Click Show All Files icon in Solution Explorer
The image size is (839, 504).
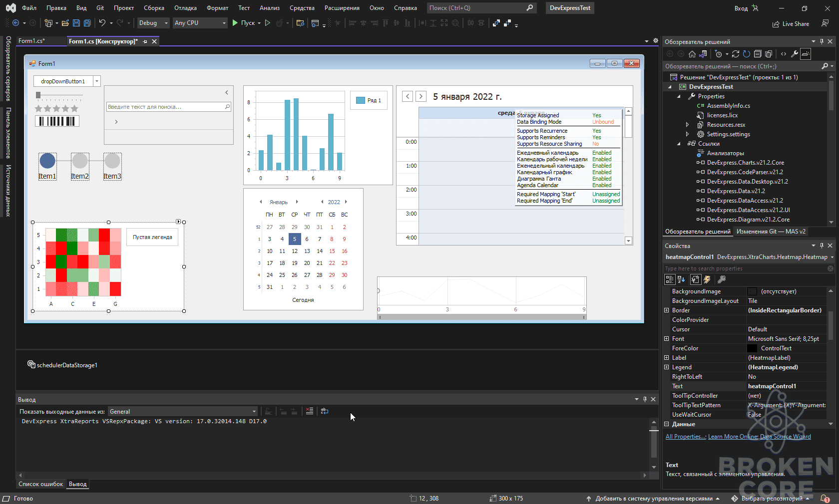coord(768,54)
